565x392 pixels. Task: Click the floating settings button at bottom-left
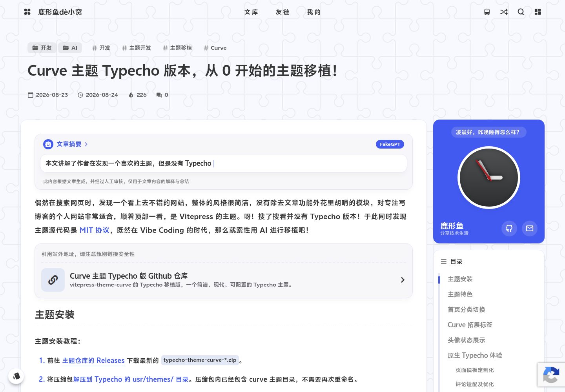pyautogui.click(x=16, y=376)
